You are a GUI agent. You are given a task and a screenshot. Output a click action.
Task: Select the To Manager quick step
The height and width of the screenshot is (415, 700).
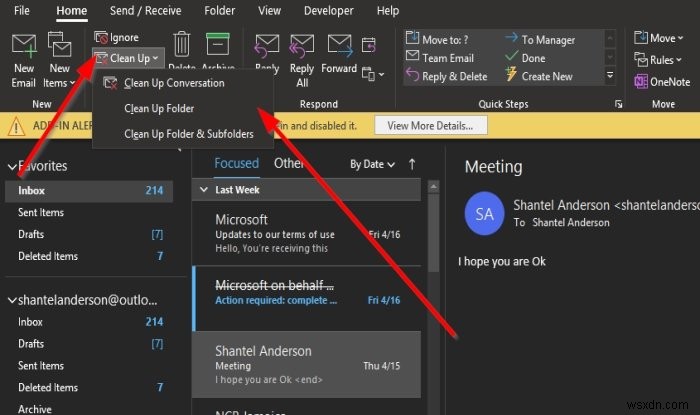(540, 39)
